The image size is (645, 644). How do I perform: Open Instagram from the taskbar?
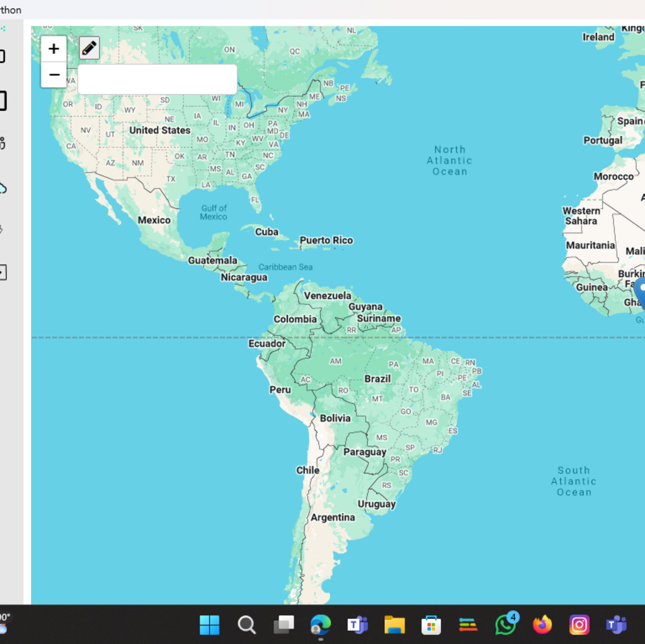pyautogui.click(x=579, y=624)
